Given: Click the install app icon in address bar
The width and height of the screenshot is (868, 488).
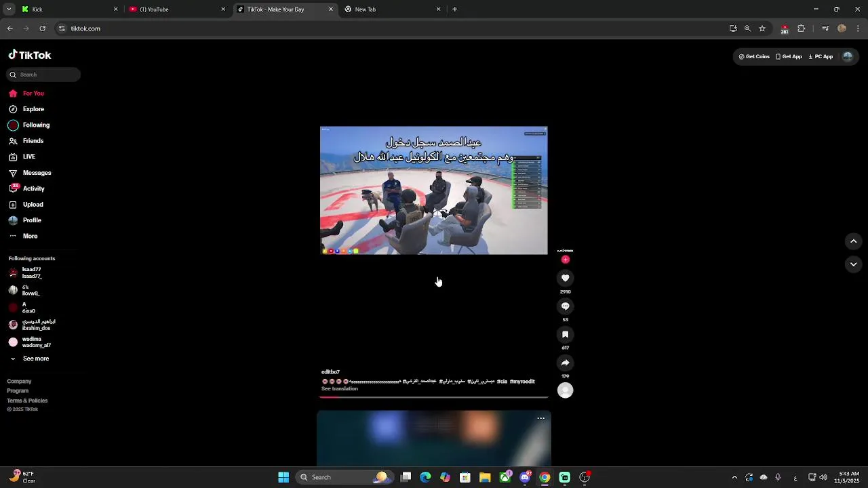Looking at the screenshot, I should [733, 28].
